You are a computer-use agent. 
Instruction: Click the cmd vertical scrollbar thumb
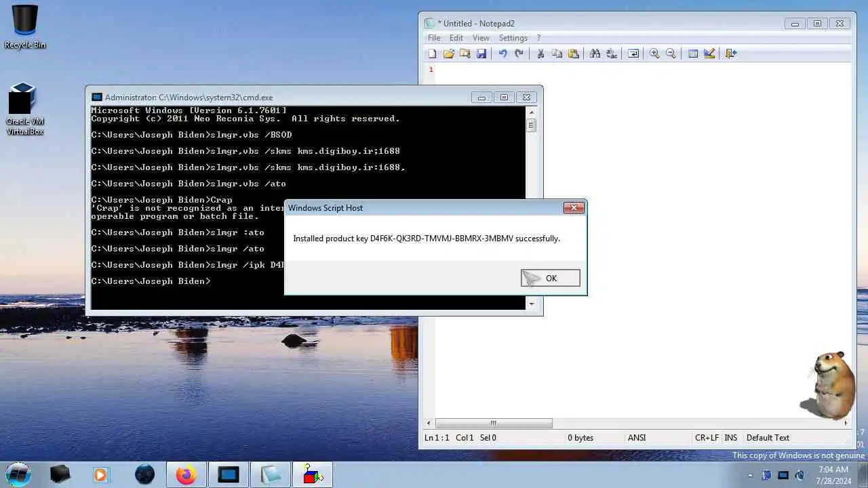click(x=531, y=125)
